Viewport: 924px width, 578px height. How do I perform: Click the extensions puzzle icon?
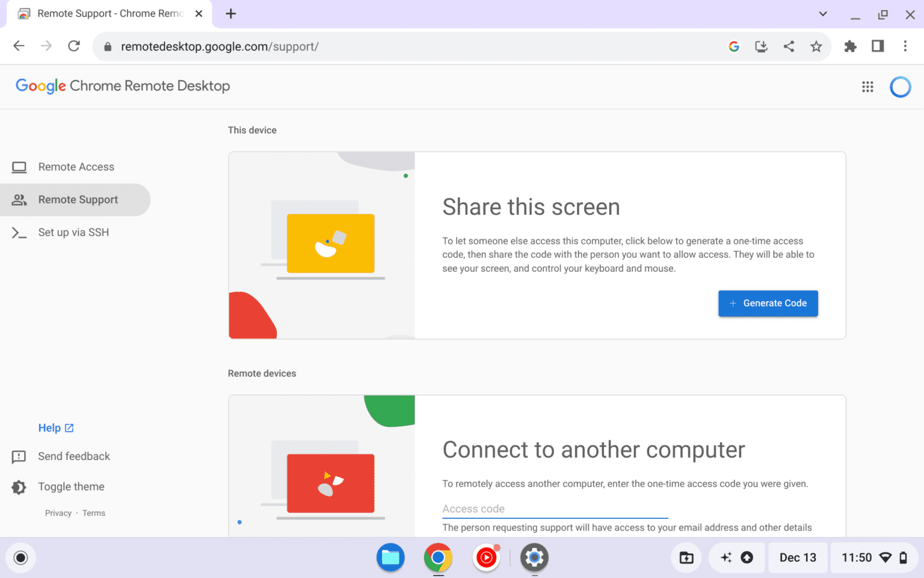coord(850,46)
